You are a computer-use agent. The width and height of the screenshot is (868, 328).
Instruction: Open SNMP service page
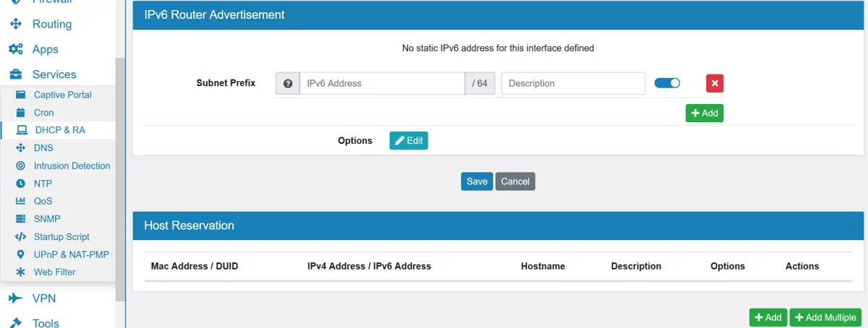click(47, 219)
